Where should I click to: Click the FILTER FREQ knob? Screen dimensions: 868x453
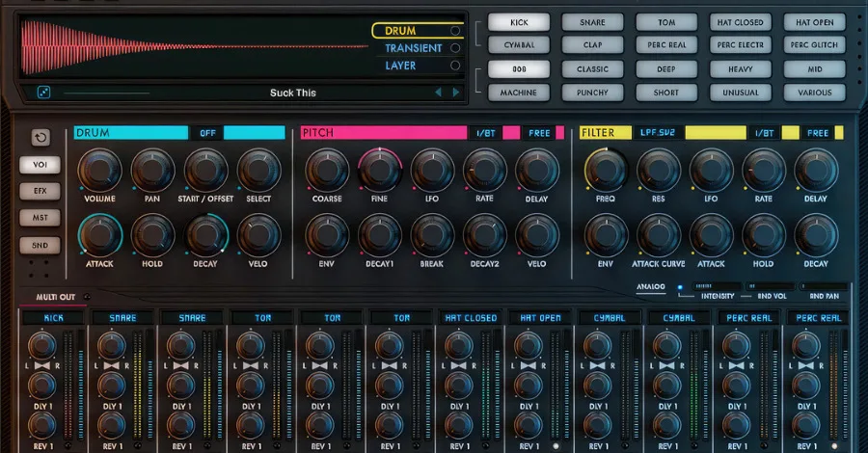(x=606, y=170)
